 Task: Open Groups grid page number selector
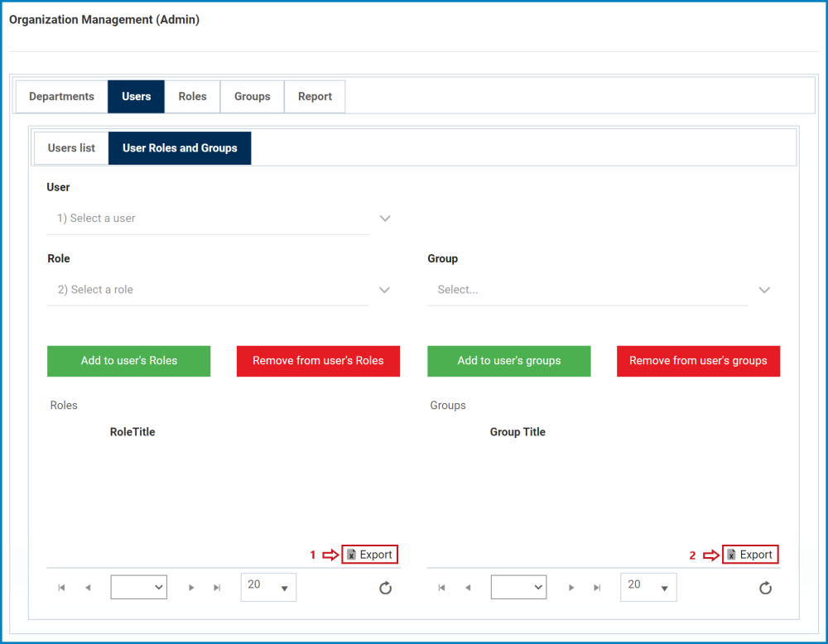518,587
